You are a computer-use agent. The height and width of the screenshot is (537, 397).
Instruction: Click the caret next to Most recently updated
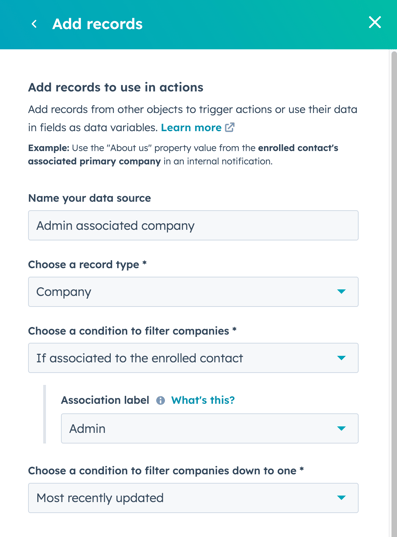tap(341, 498)
